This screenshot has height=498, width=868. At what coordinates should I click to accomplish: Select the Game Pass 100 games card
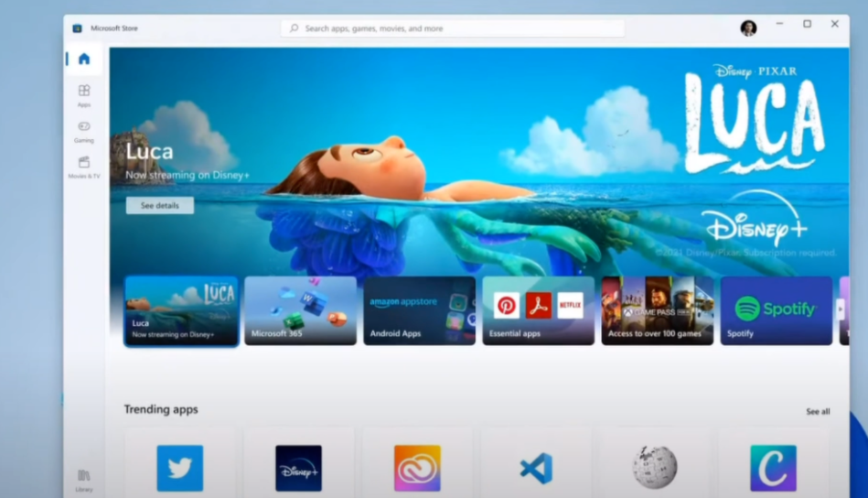658,310
